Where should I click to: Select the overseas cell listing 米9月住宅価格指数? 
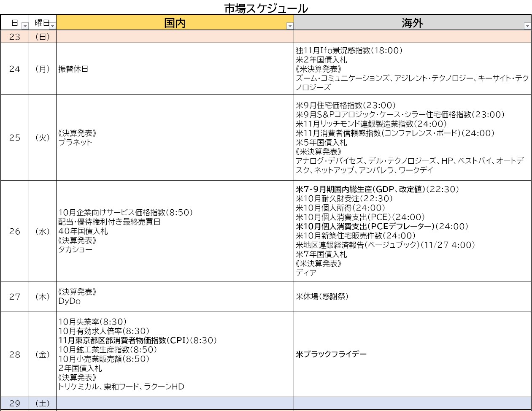[x=412, y=138]
